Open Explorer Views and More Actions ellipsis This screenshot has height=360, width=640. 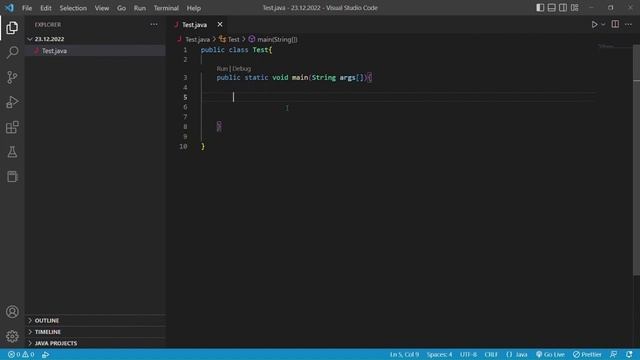(x=154, y=24)
